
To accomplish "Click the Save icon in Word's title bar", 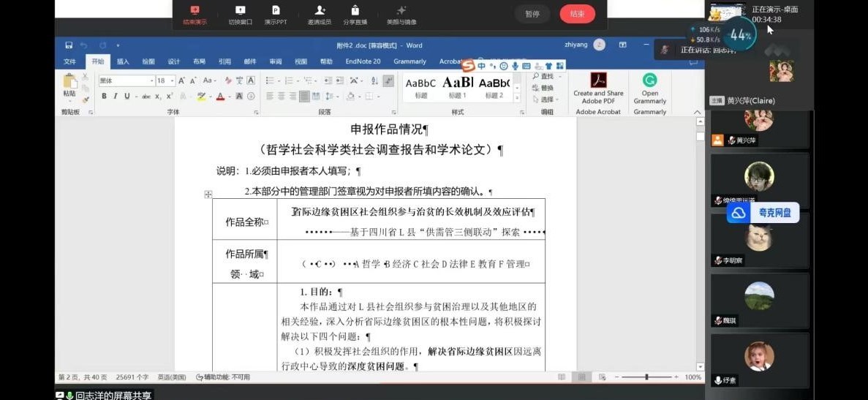I will [x=69, y=45].
